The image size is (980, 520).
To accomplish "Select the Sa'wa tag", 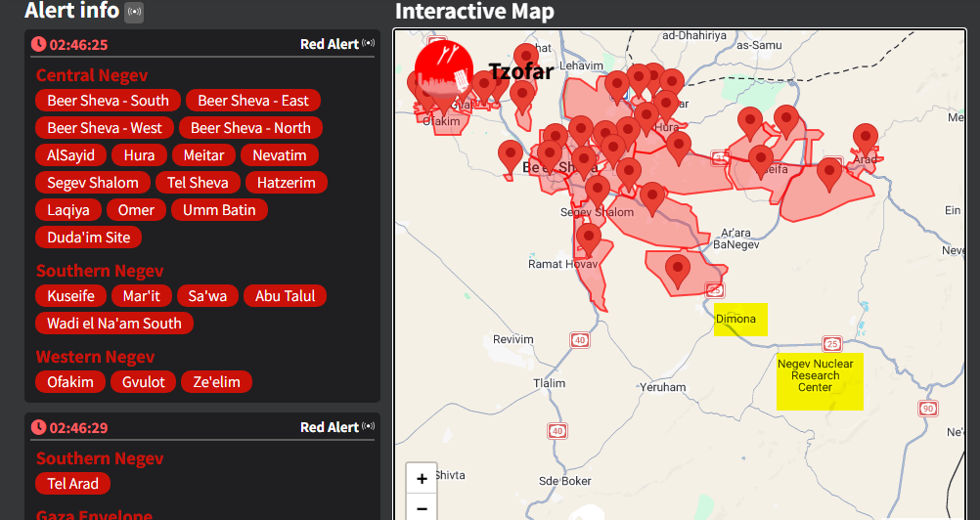I will point(207,296).
